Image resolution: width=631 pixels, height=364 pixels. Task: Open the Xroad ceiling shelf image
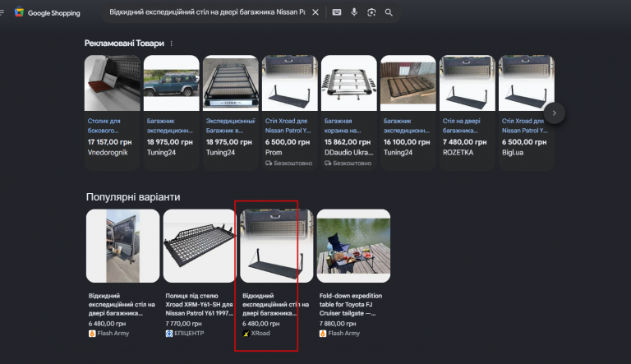[x=200, y=246]
